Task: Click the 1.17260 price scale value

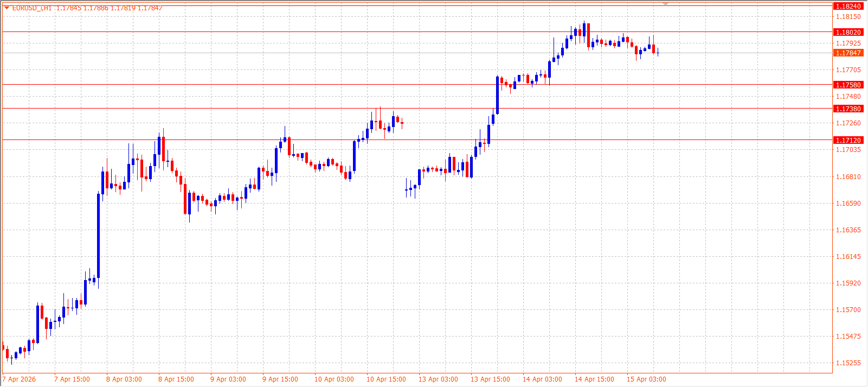Action: [x=848, y=123]
